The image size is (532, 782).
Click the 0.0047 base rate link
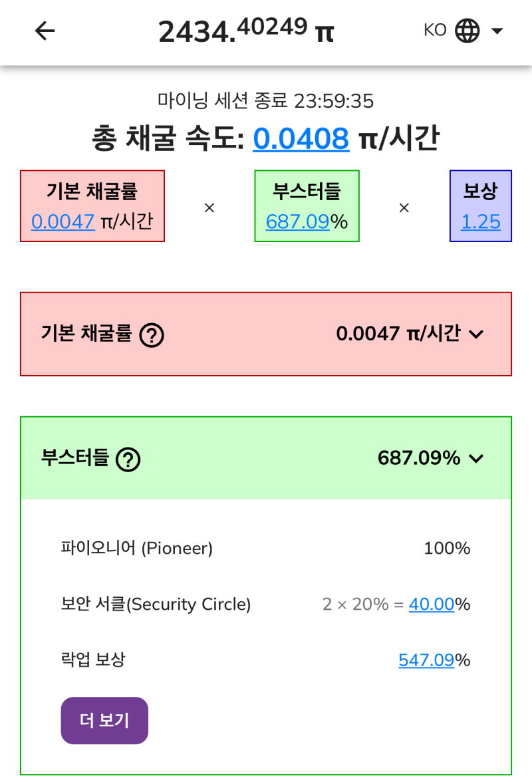pos(63,222)
